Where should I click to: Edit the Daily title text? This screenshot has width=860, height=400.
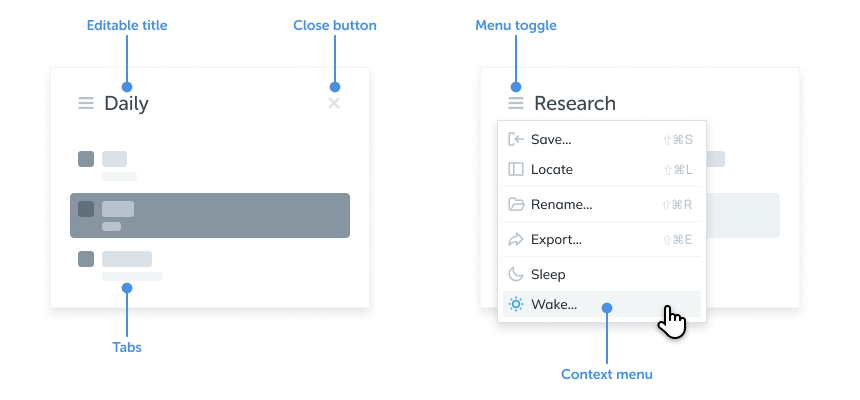coord(126,103)
